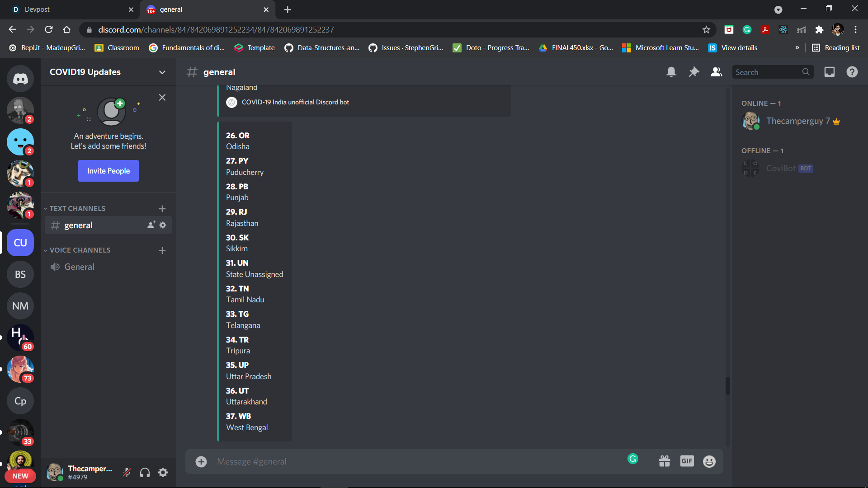Screen dimensions: 868x488
Task: Collapse the Text Channels category
Action: tap(77, 208)
